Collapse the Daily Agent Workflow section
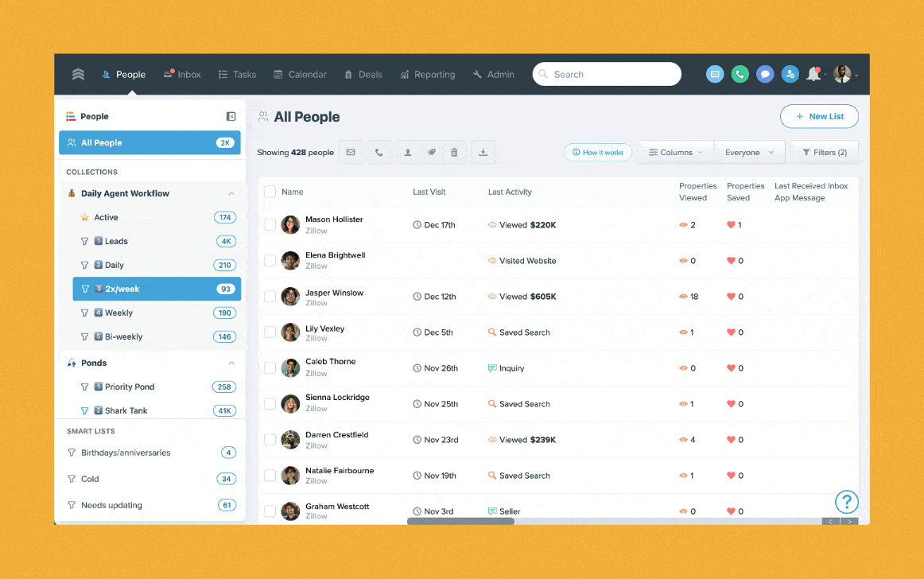Viewport: 924px width, 579px height. [x=231, y=193]
